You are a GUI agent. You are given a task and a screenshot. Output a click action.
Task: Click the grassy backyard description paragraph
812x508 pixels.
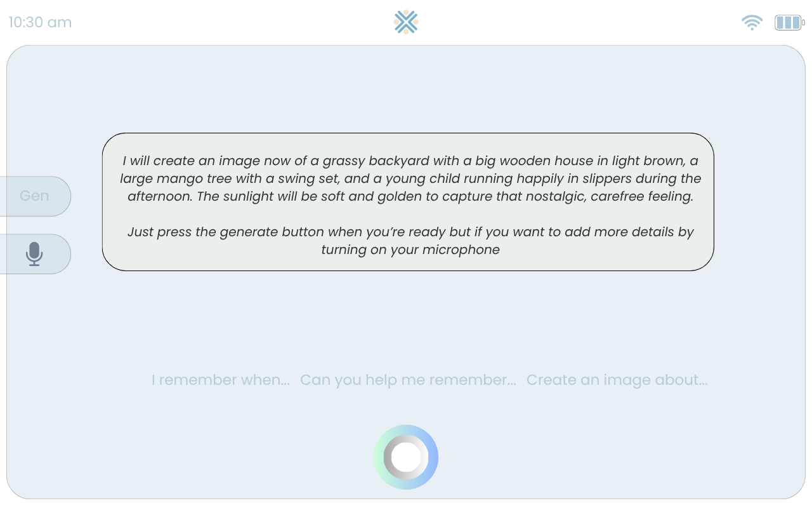tap(410, 178)
